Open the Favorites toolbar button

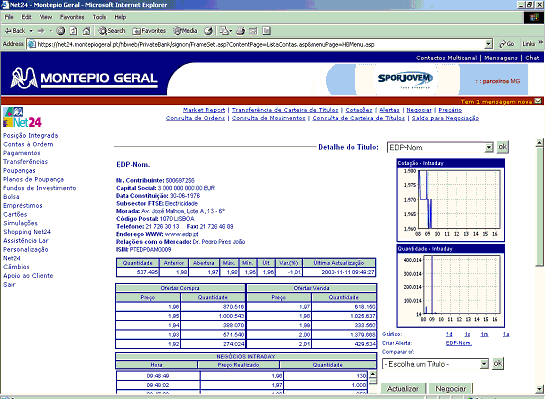point(149,31)
